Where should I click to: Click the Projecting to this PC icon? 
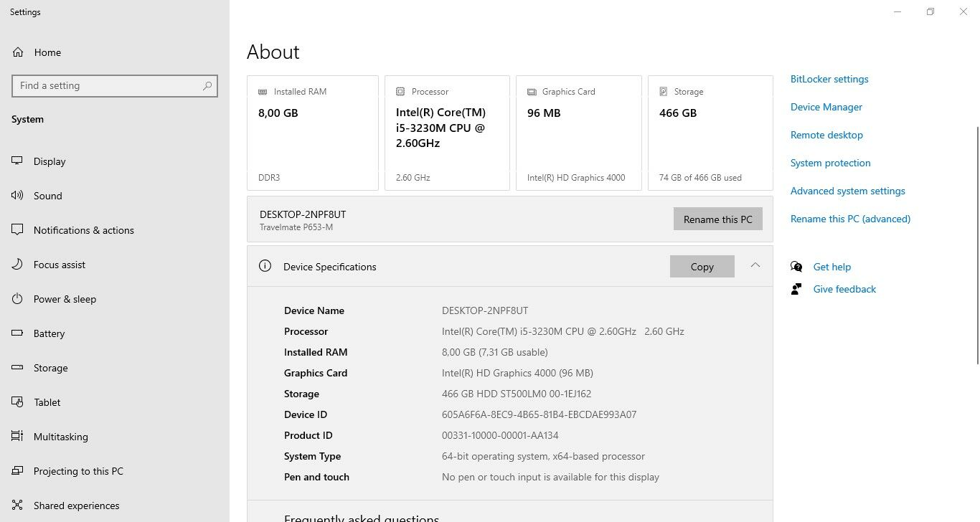(17, 471)
